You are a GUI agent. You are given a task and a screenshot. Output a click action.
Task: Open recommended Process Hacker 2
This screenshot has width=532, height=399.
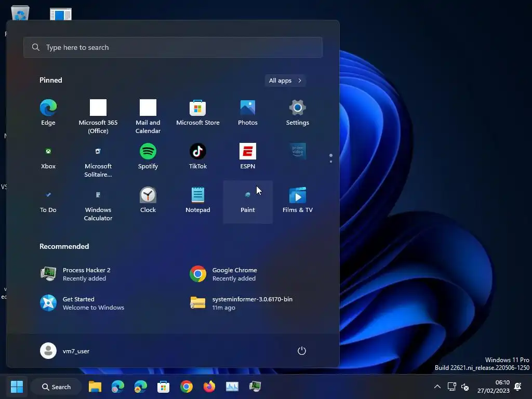tap(75, 274)
